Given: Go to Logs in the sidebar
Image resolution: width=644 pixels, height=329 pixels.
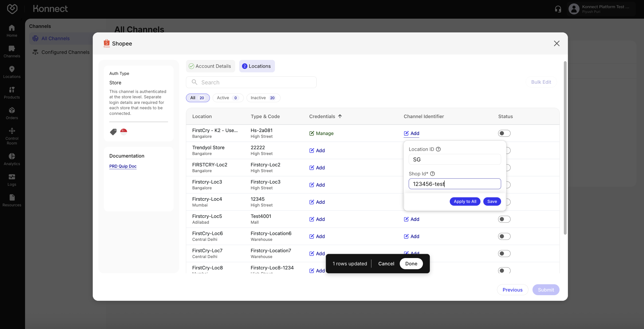Looking at the screenshot, I should click(12, 180).
